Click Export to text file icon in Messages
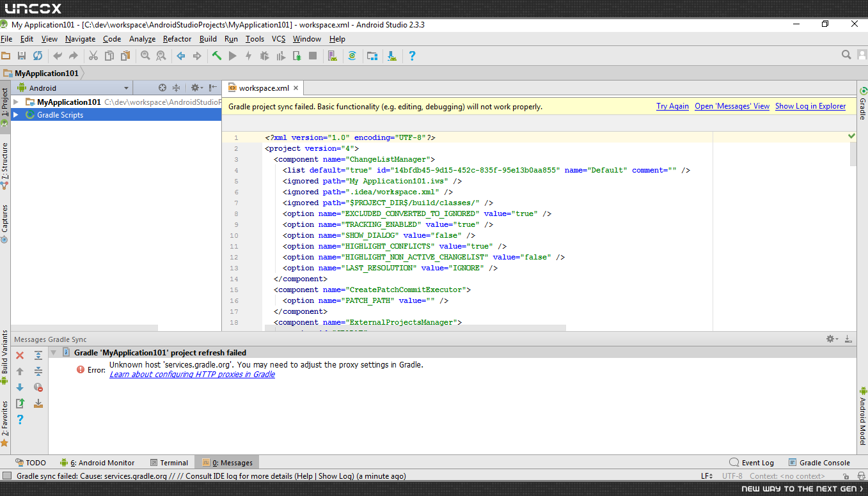Screen dimensions: 868x496 (x=20, y=403)
